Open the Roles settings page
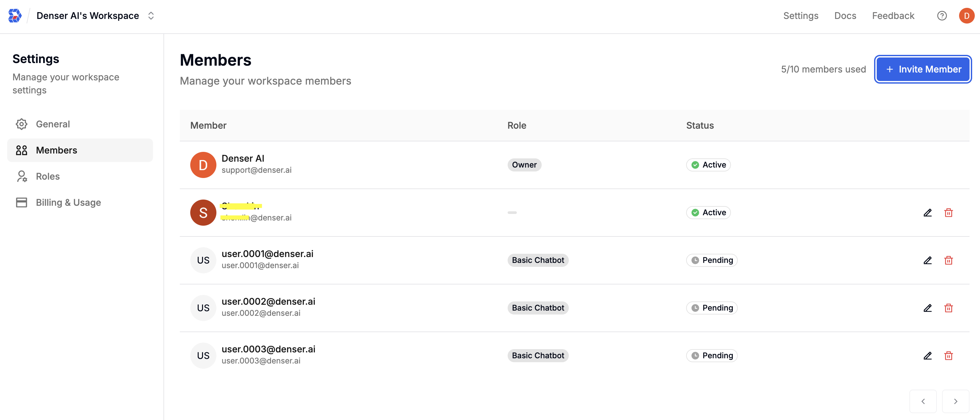Viewport: 980px width, 420px height. pyautogui.click(x=80, y=176)
